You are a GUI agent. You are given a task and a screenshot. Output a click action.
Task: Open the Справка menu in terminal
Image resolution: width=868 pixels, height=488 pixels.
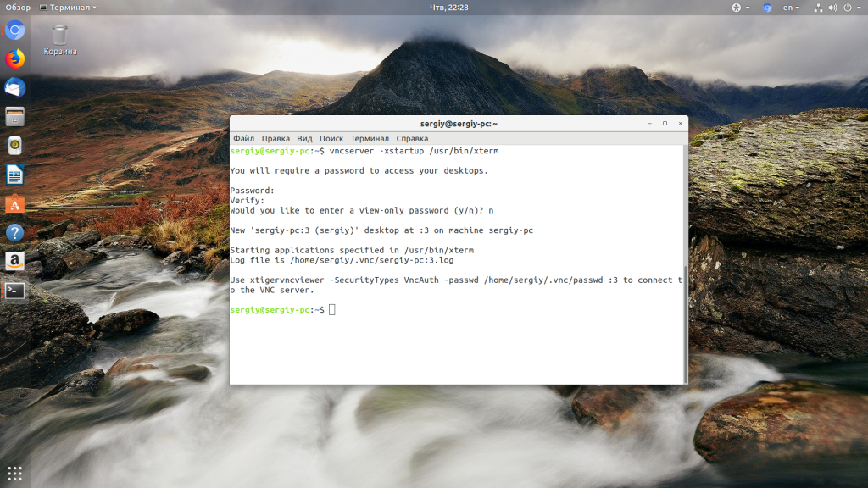coord(412,138)
